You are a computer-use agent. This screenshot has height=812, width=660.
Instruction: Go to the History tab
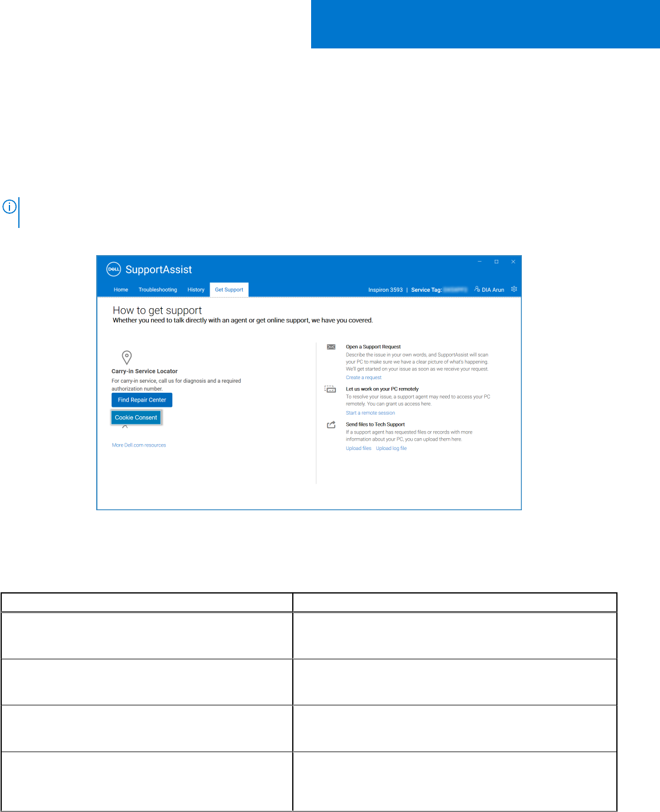click(x=196, y=290)
